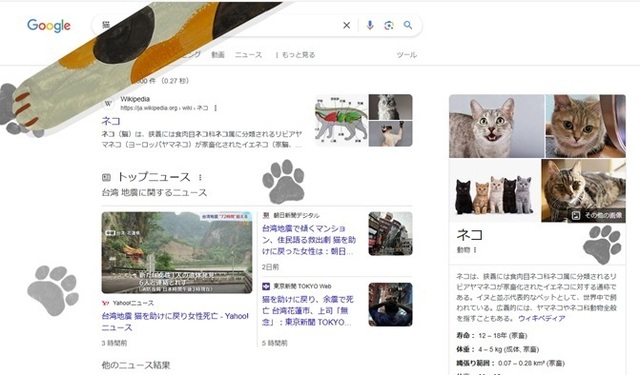The height and width of the screenshot is (375, 640).
Task: Click the 寿命 label in knowledge panel
Action: click(x=465, y=336)
